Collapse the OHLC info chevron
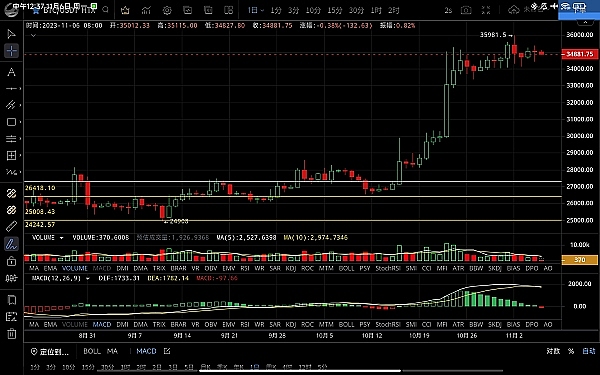The width and height of the screenshot is (600, 375). pyautogui.click(x=33, y=36)
